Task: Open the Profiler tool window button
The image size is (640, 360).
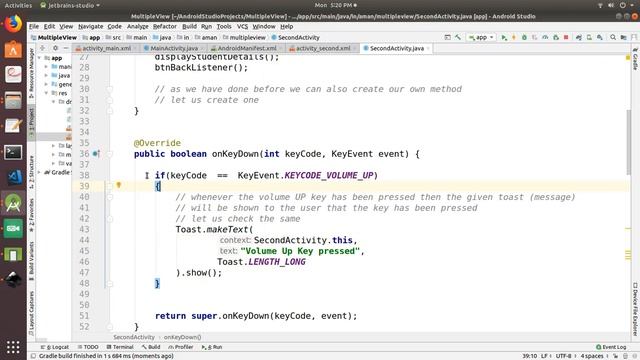Action: tap(180, 347)
